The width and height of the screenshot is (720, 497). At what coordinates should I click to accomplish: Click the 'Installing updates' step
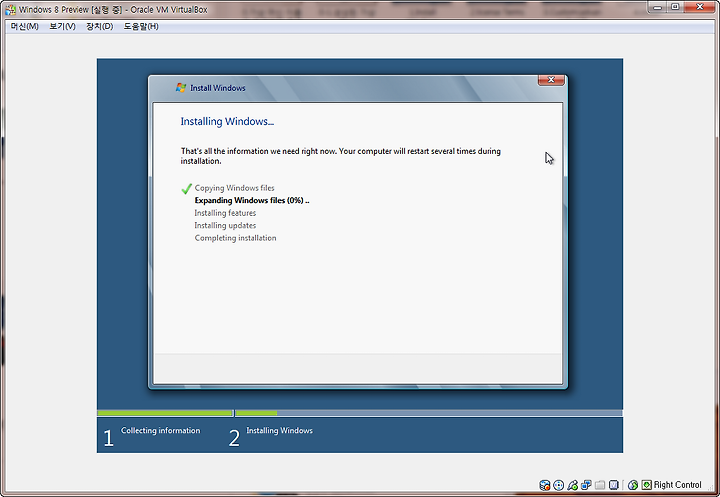pos(225,225)
